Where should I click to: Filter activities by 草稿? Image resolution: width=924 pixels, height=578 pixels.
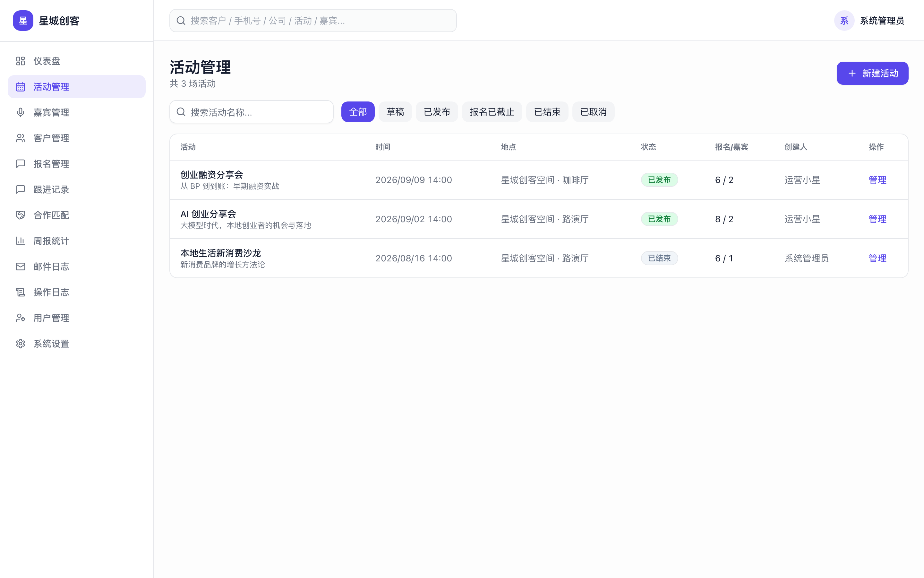click(x=395, y=112)
